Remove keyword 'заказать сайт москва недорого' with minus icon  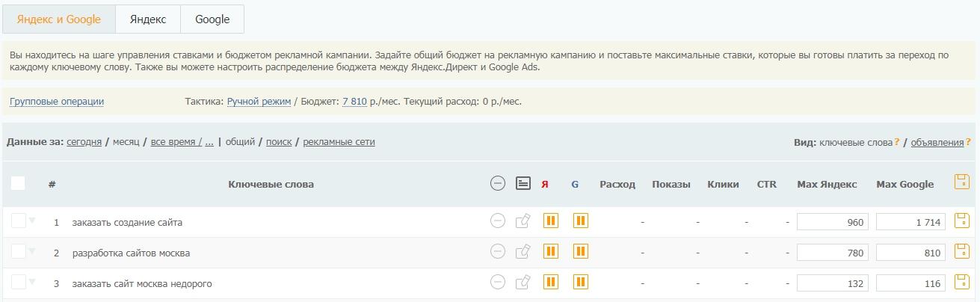[498, 282]
